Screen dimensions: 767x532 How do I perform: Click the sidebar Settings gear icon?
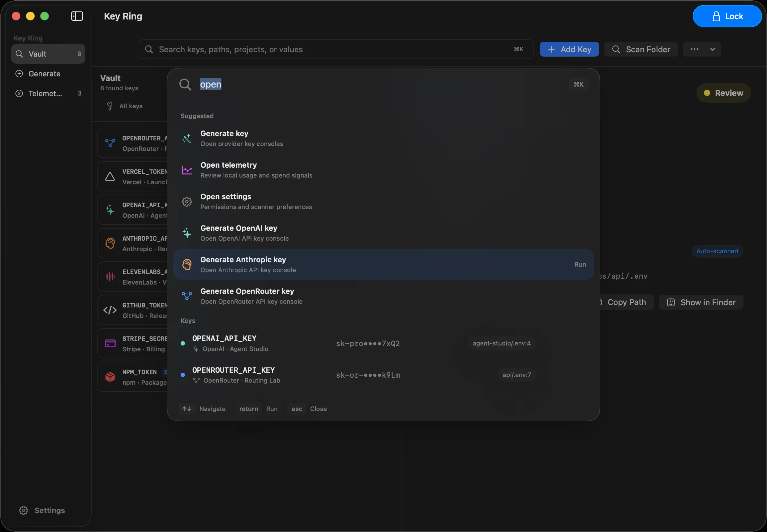point(23,510)
